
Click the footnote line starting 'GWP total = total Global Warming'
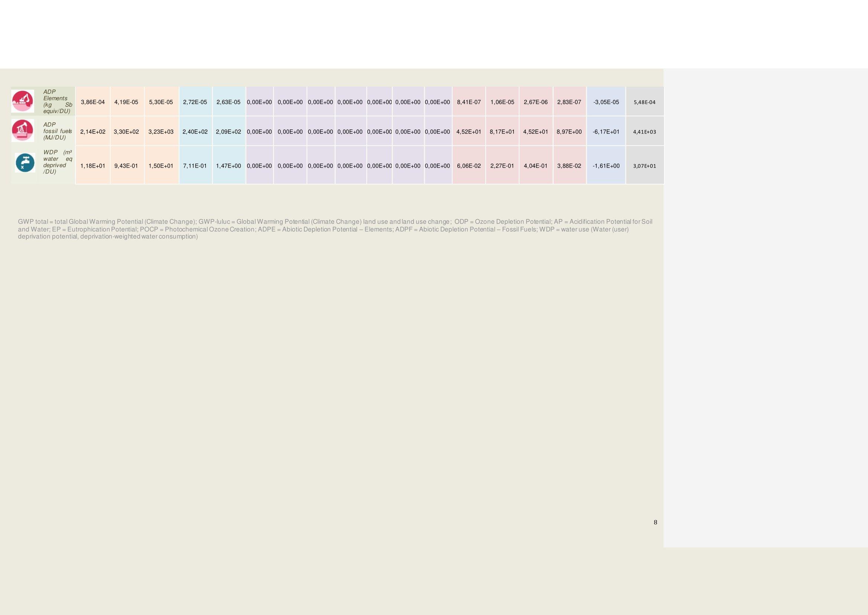(335, 222)
